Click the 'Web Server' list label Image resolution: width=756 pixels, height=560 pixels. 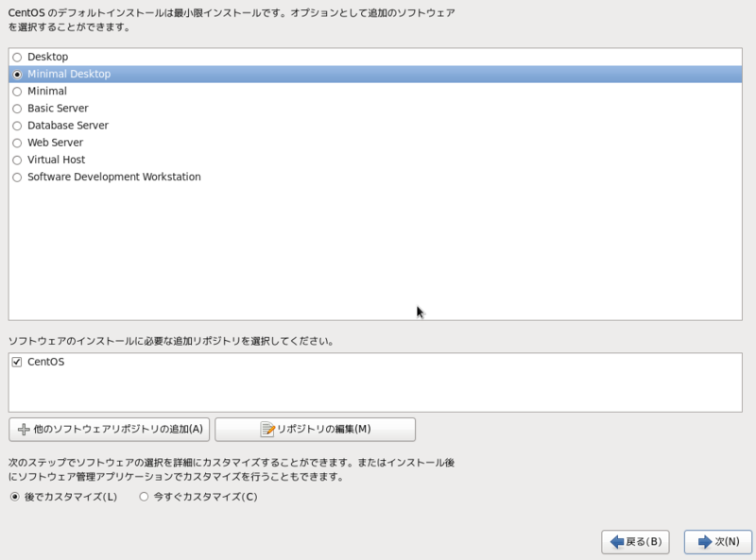(55, 143)
